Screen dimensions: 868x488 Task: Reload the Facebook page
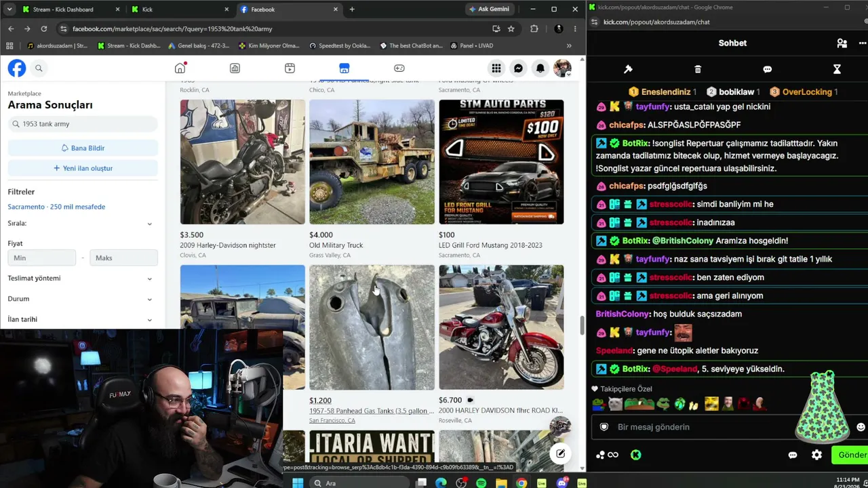click(x=44, y=29)
